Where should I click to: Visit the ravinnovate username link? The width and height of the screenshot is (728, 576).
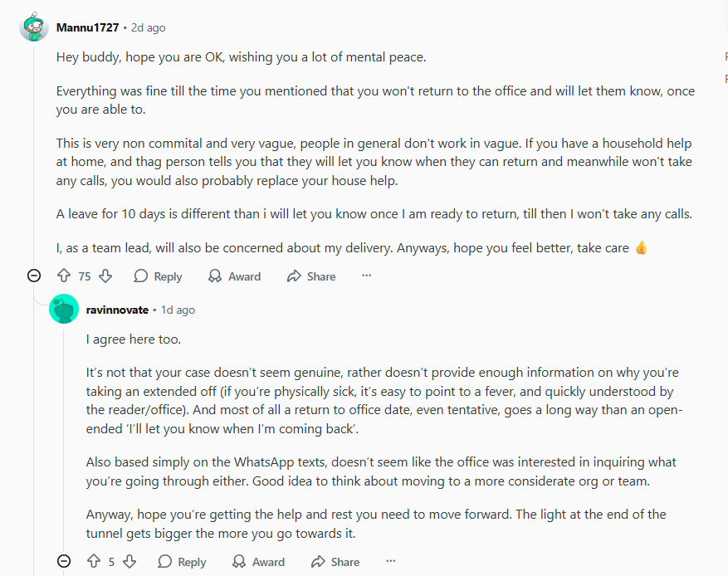[117, 310]
